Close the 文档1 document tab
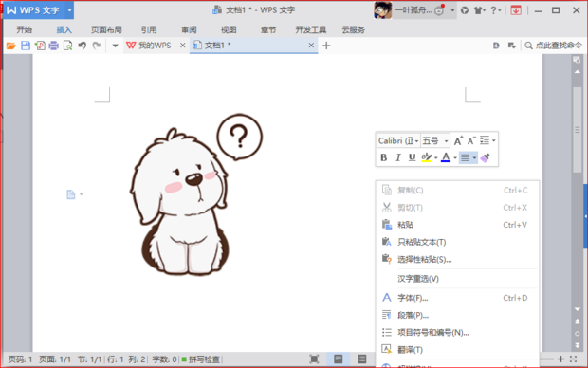This screenshot has height=368, width=588. click(x=311, y=46)
